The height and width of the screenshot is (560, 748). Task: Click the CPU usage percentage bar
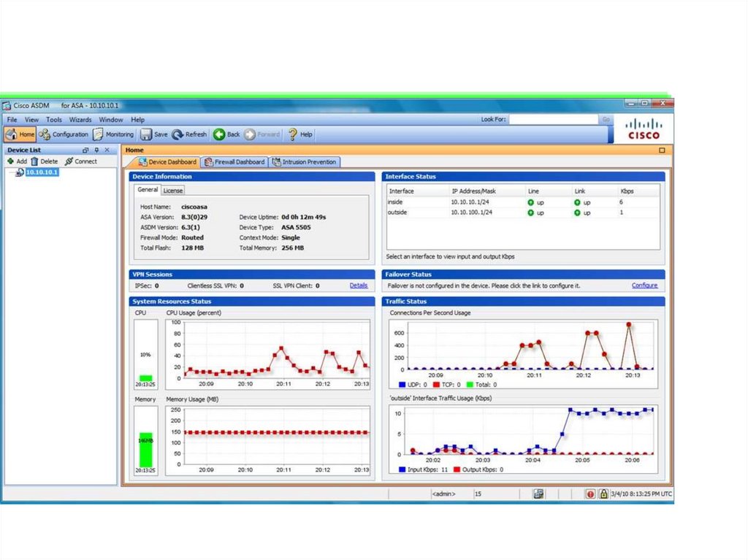pos(145,353)
